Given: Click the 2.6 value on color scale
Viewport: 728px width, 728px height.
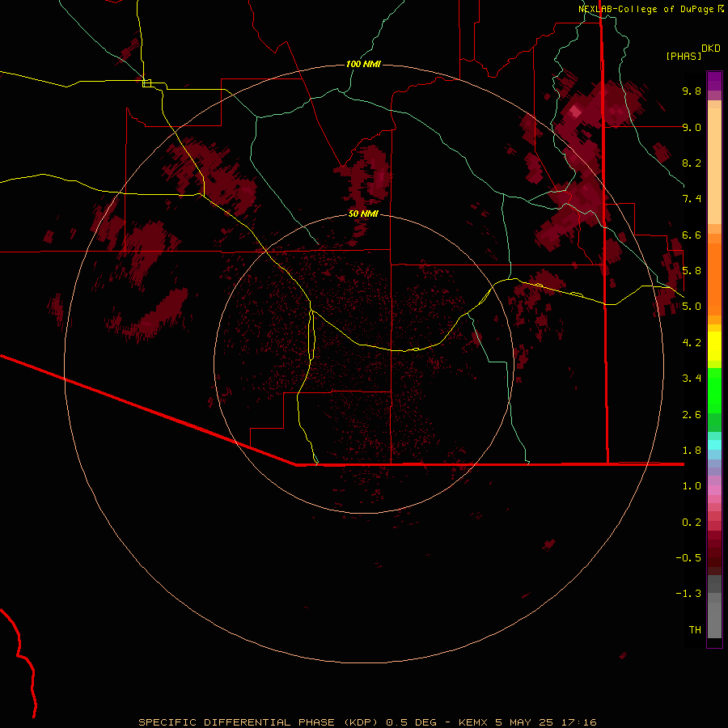Looking at the screenshot, I should (692, 415).
